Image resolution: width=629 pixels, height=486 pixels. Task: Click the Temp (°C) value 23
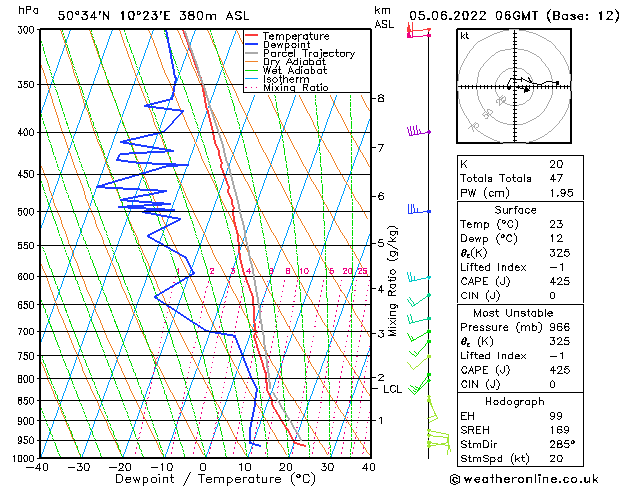point(556,224)
